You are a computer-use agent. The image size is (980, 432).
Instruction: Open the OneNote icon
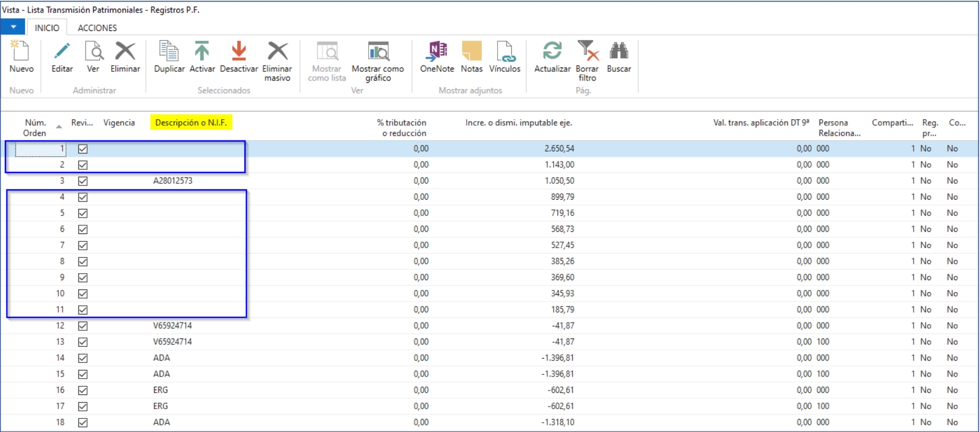point(437,51)
